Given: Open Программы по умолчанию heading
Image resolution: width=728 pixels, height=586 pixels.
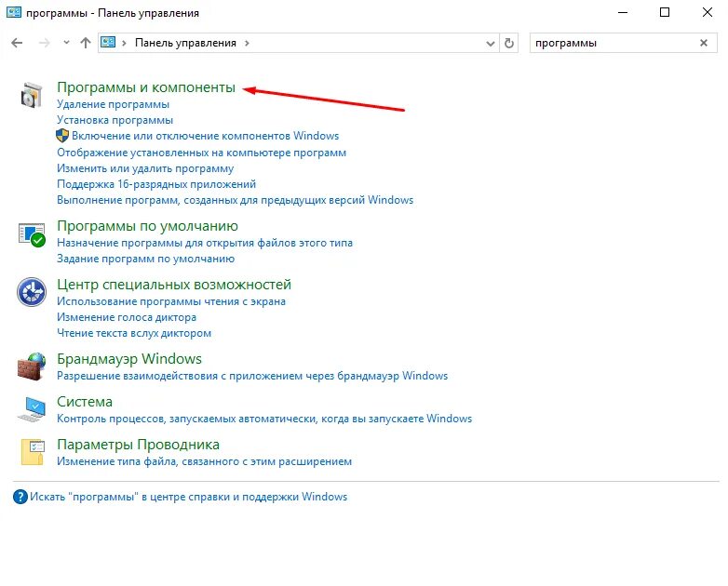Looking at the screenshot, I should coord(147,226).
